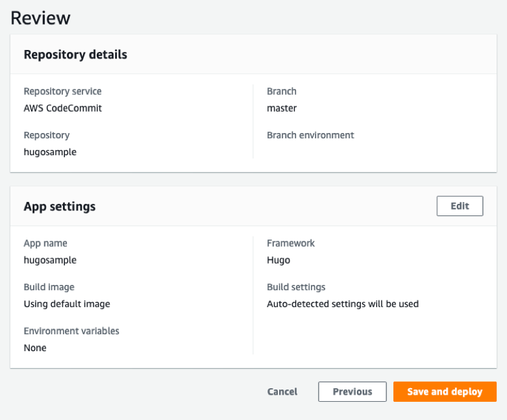Edit the App settings
This screenshot has width=507, height=420.
click(460, 206)
